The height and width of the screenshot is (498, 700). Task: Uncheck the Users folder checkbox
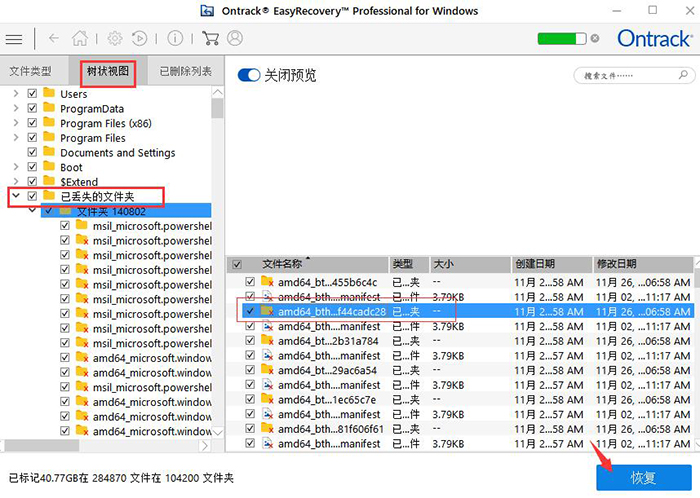[32, 93]
